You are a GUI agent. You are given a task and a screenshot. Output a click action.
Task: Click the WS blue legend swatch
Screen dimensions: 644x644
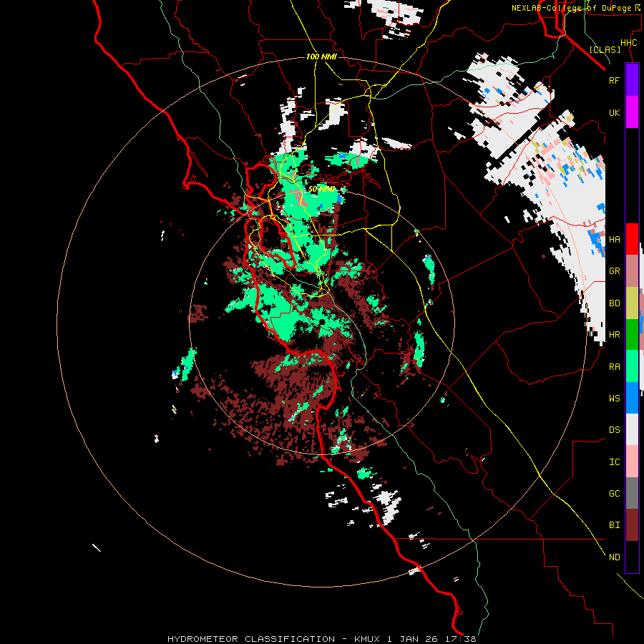[632, 398]
